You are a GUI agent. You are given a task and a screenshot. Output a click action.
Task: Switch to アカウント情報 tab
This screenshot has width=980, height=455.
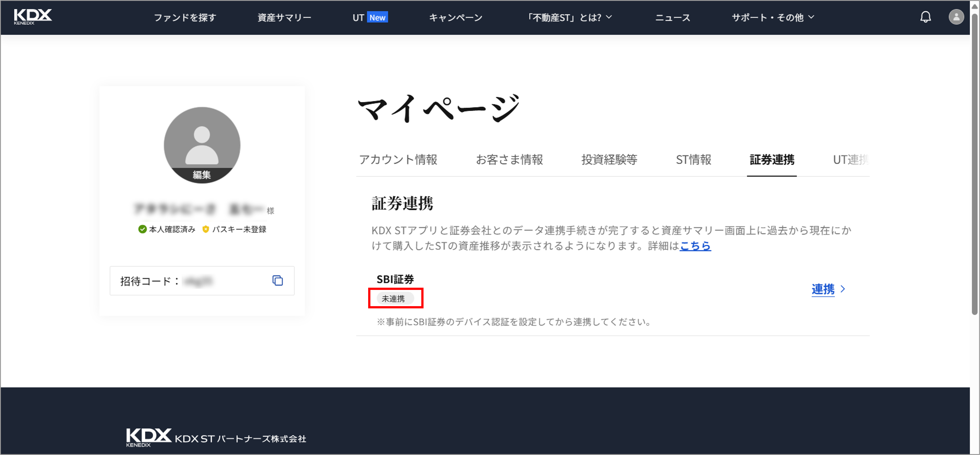[x=398, y=160]
